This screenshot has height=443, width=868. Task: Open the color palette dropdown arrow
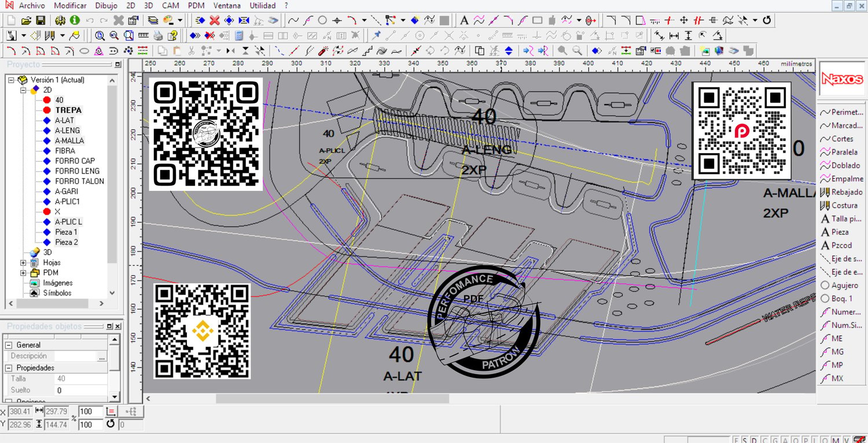click(180, 20)
